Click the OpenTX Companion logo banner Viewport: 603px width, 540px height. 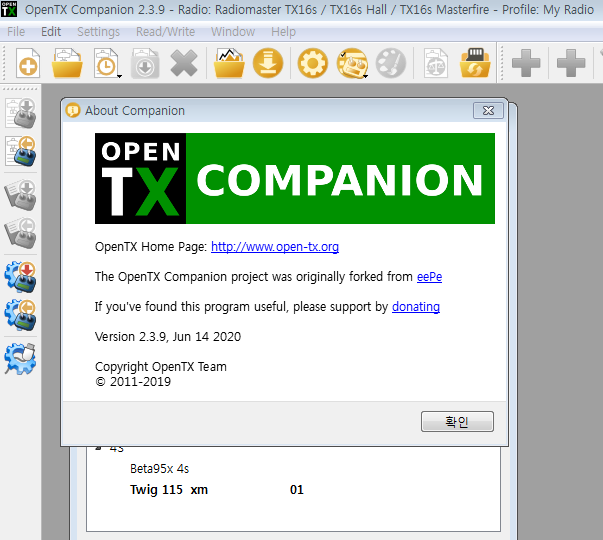tap(295, 178)
